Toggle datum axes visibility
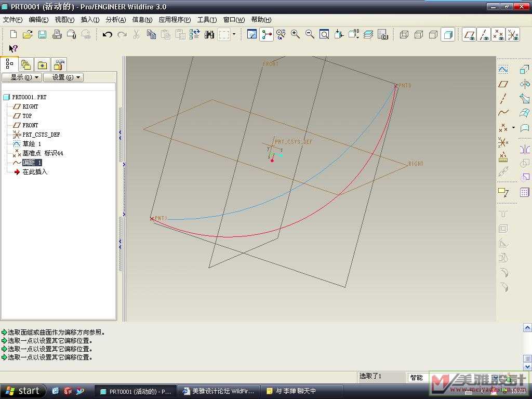 point(484,34)
